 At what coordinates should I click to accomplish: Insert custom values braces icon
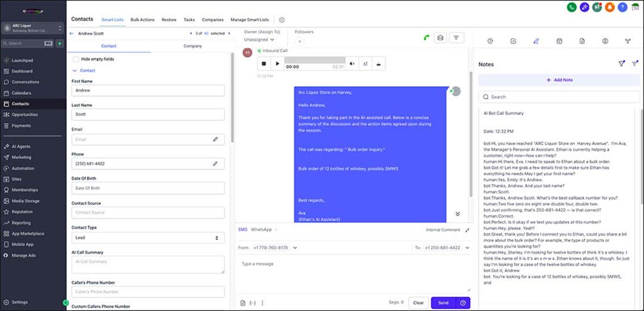253,303
